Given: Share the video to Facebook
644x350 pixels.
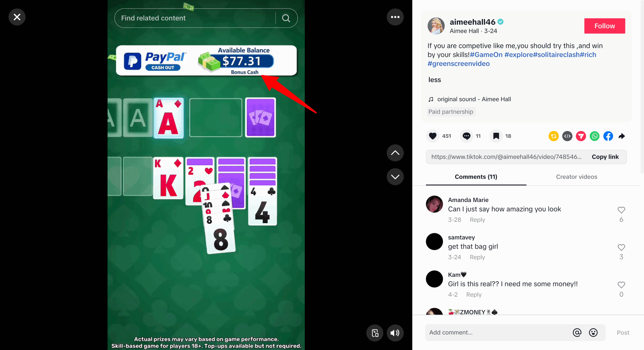Looking at the screenshot, I should [608, 136].
